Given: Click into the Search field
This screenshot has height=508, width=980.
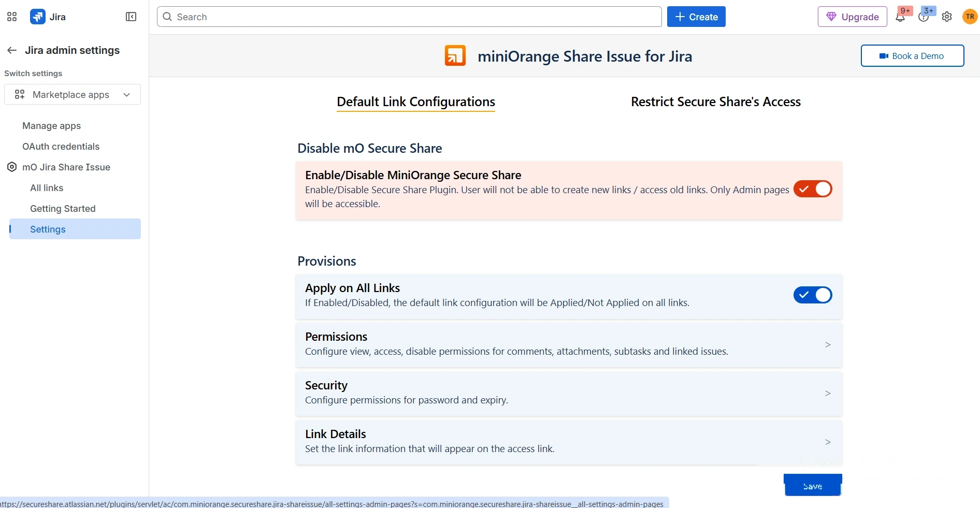Looking at the screenshot, I should (x=409, y=17).
